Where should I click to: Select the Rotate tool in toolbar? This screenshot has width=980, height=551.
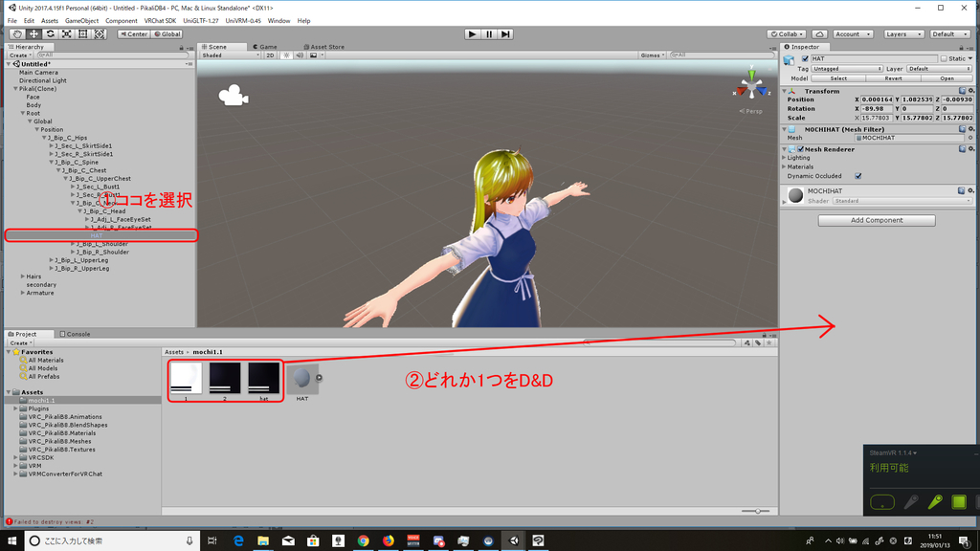(50, 34)
